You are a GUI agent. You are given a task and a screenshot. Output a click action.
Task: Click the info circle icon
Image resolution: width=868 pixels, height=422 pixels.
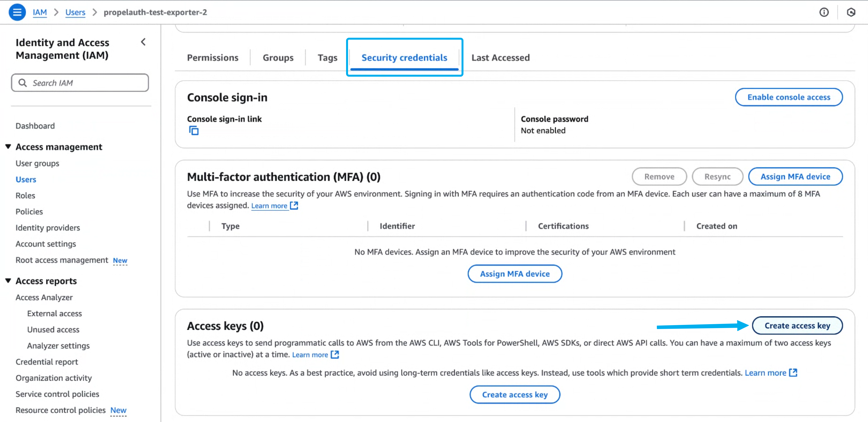(824, 12)
